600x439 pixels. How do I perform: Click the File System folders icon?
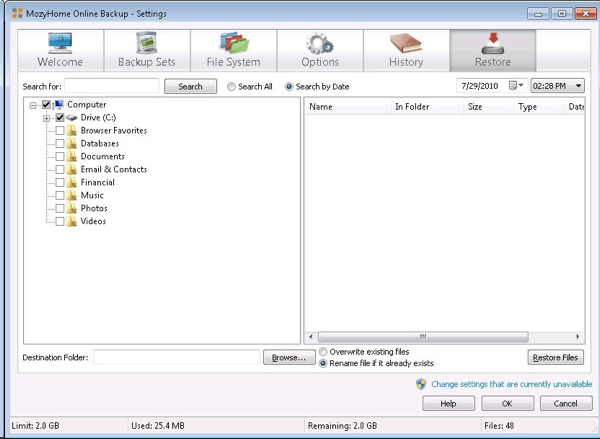click(x=233, y=42)
